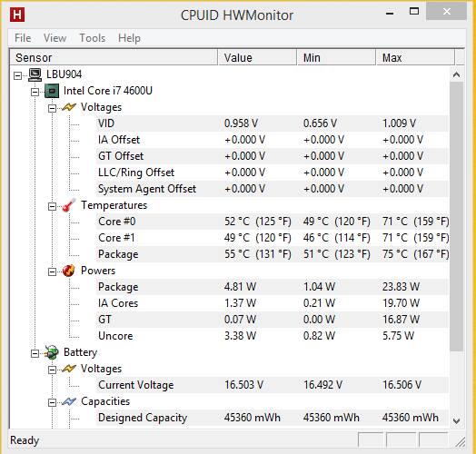
Task: Click the Ready status bar text
Action: [x=25, y=440]
